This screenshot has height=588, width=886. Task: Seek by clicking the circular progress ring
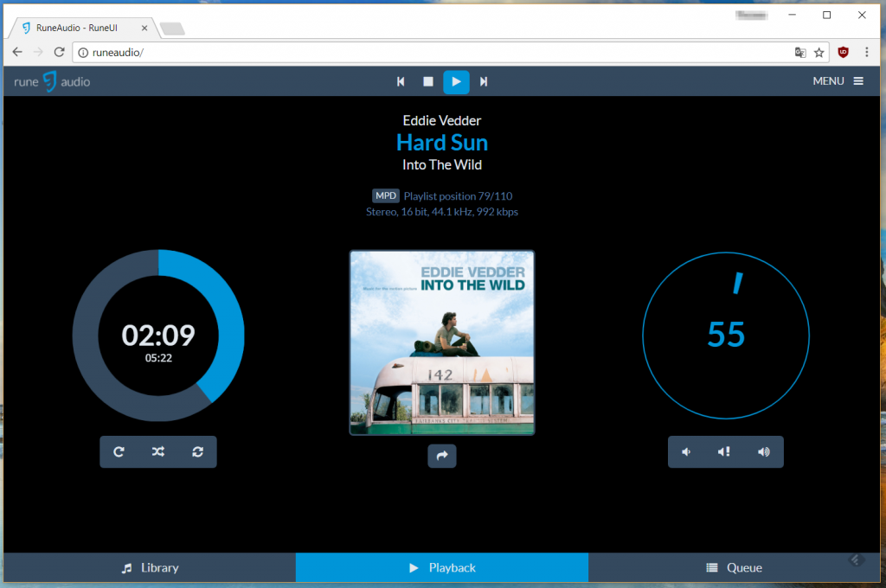[158, 261]
